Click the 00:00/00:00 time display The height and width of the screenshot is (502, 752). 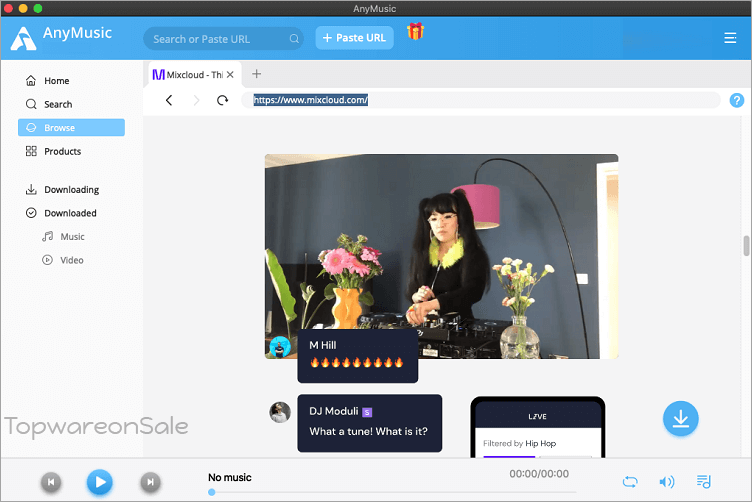539,474
